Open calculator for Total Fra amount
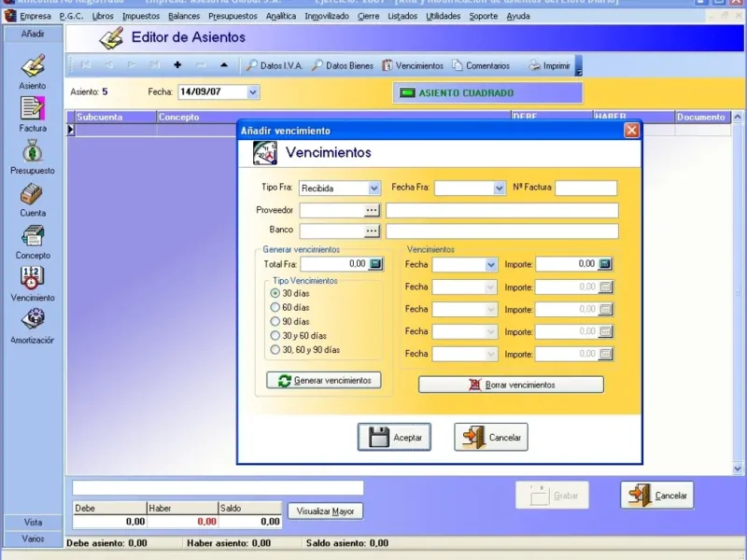 [375, 264]
